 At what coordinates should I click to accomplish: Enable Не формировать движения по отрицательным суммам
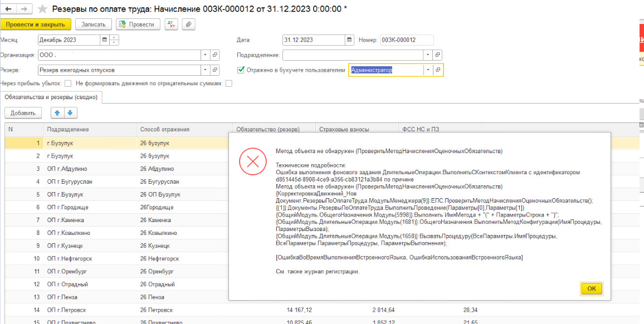(229, 84)
